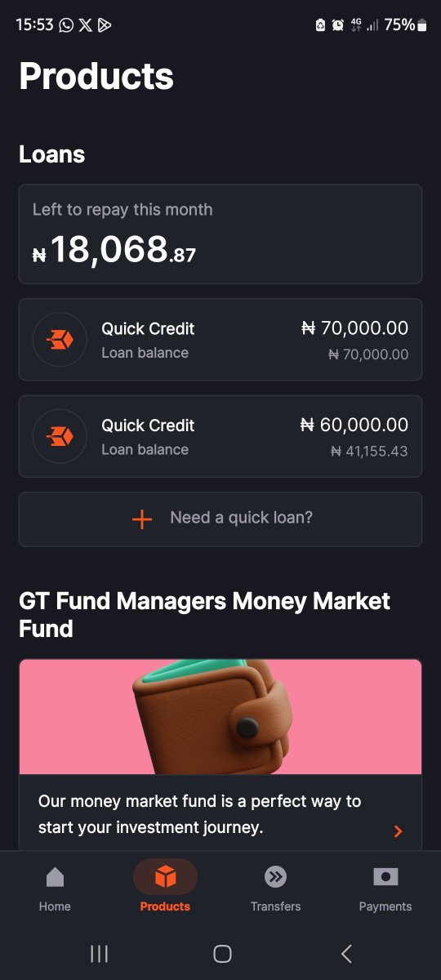441x980 pixels.
Task: Tap the wallet illustration banner
Action: [x=220, y=717]
